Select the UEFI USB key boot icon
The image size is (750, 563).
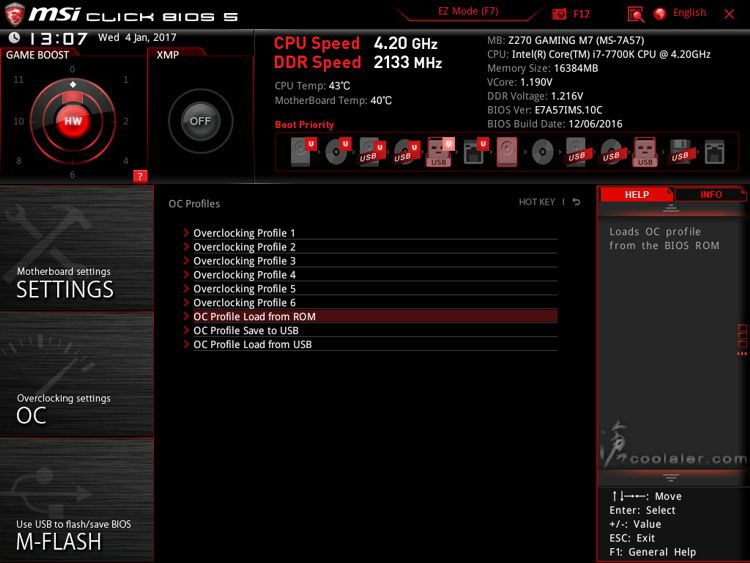coord(440,152)
